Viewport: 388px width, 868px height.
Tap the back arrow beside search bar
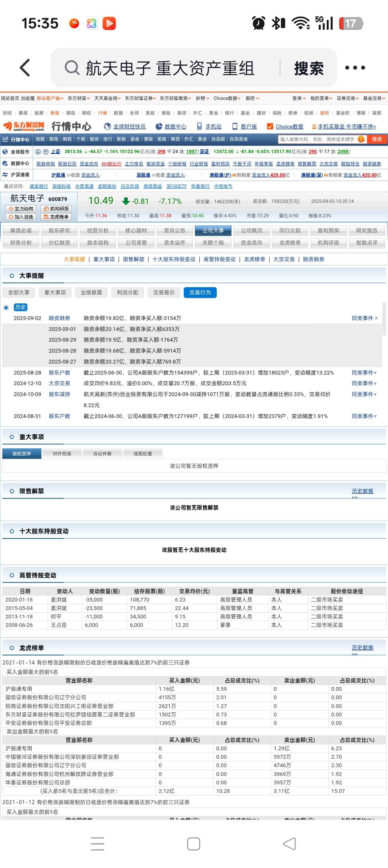(25, 68)
